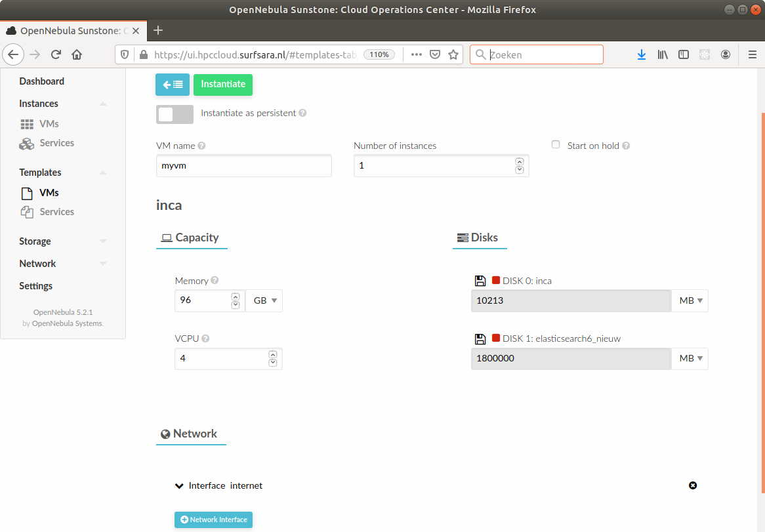
Task: Open a new browser tab with plus
Action: [157, 30]
